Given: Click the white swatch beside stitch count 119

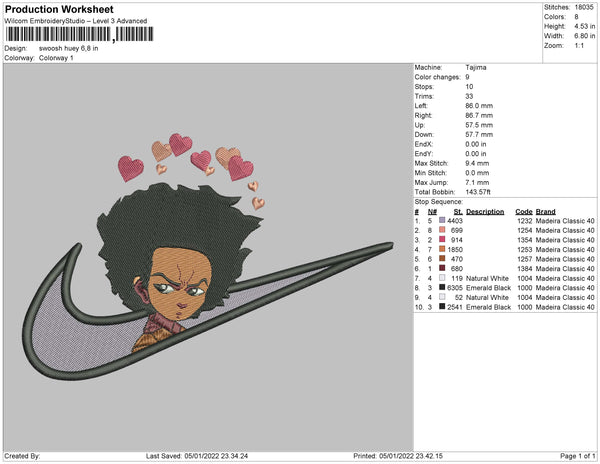Looking at the screenshot, I should 442,278.
